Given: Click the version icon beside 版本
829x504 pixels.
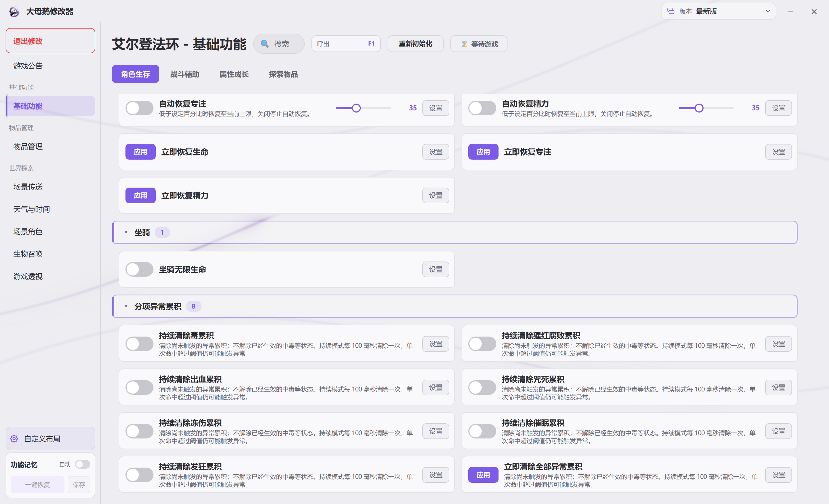Looking at the screenshot, I should coord(670,11).
